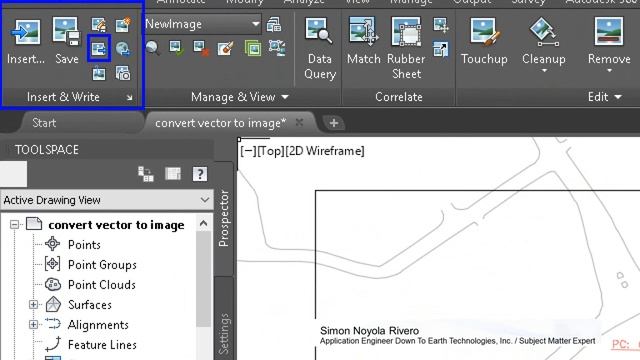Open the Remove dropdown arrow
Screen dimensions: 640x360
point(609,71)
